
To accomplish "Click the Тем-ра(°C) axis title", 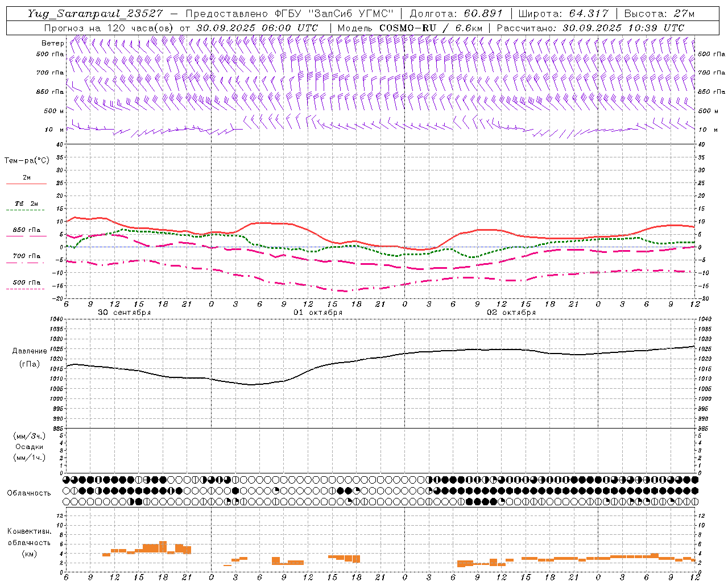I will tap(27, 161).
